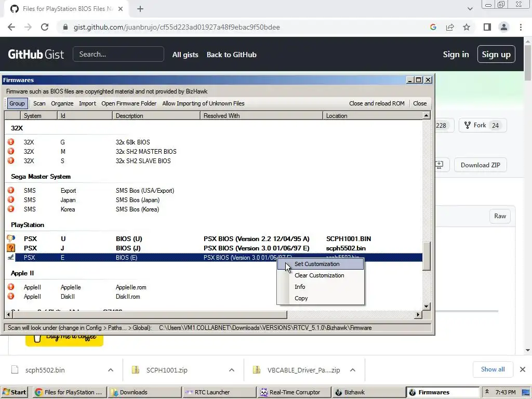
Task: Reload the browser page
Action: pos(45,27)
